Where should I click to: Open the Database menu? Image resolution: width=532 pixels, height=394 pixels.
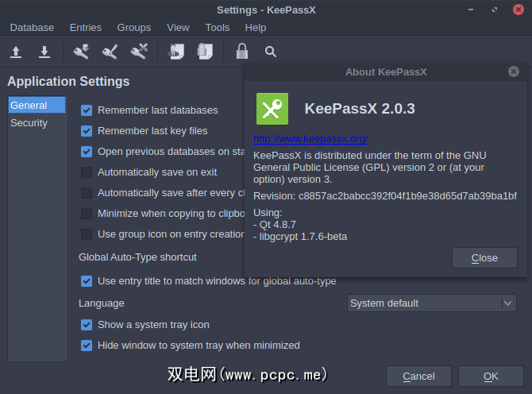(x=32, y=28)
